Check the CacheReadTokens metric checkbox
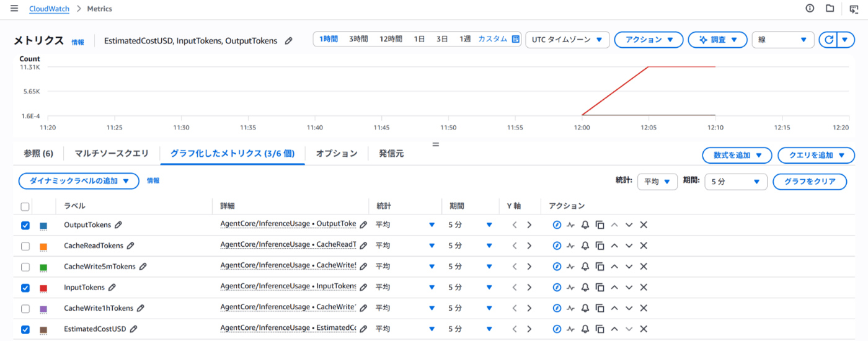 click(x=25, y=246)
